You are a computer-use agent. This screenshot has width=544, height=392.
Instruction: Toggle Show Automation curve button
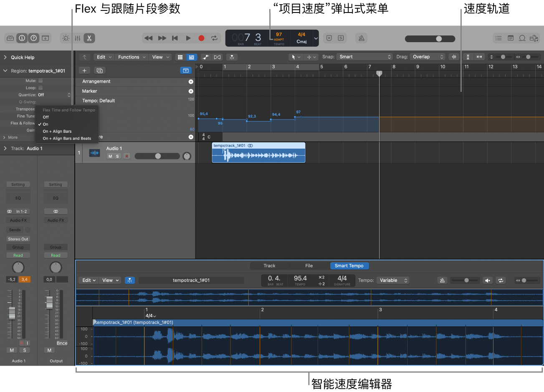click(x=205, y=57)
